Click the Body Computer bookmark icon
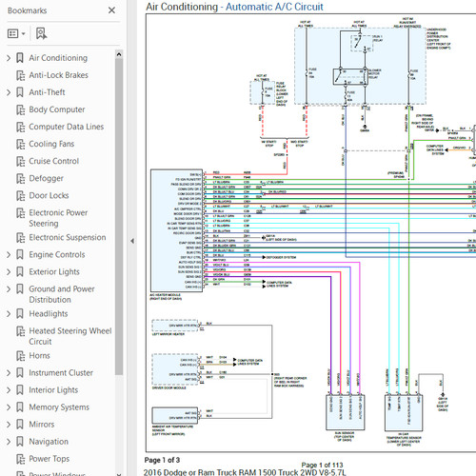The image size is (476, 476). pyautogui.click(x=20, y=109)
